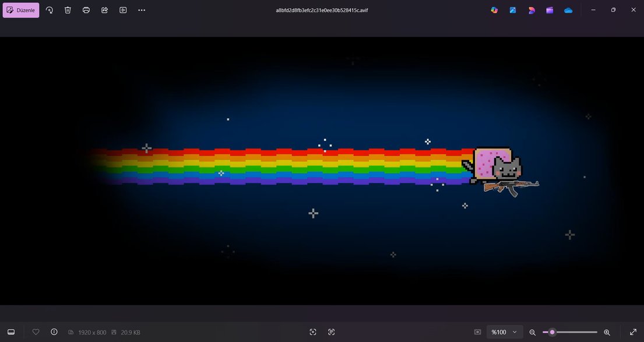Click the file name in the title bar

(x=322, y=10)
